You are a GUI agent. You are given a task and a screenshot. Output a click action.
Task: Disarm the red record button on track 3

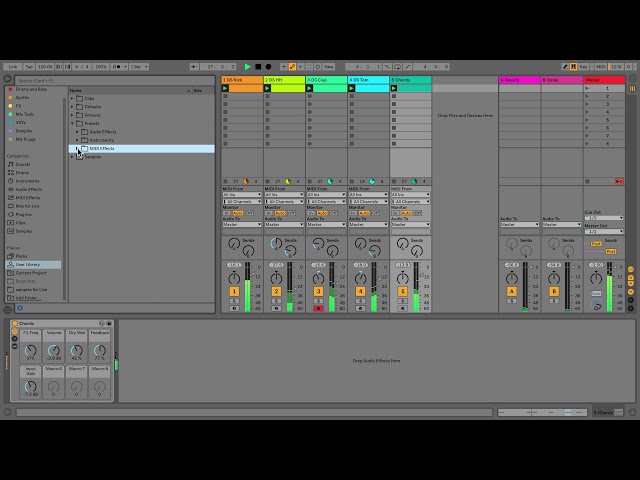pos(318,309)
